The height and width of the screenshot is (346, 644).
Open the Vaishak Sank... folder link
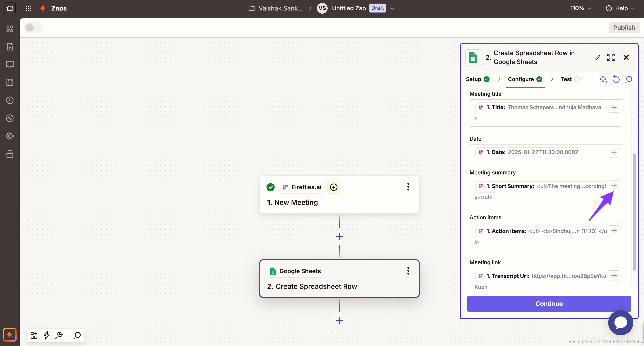click(275, 8)
